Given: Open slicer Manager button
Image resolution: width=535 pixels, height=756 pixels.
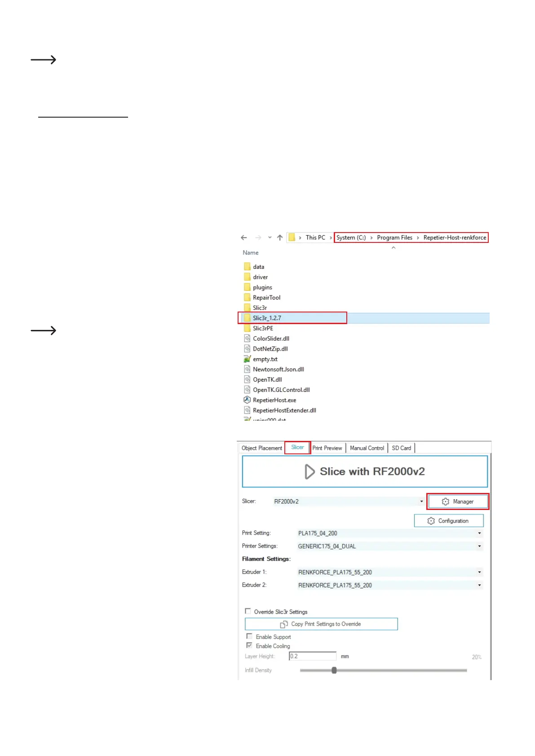Looking at the screenshot, I should [458, 501].
